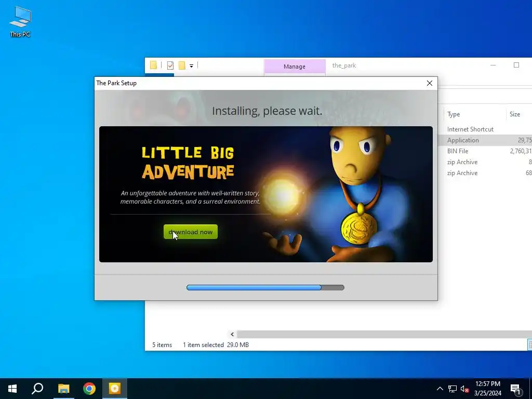Viewport: 532px width, 399px height.
Task: Show hidden system tray icons
Action: click(x=440, y=389)
